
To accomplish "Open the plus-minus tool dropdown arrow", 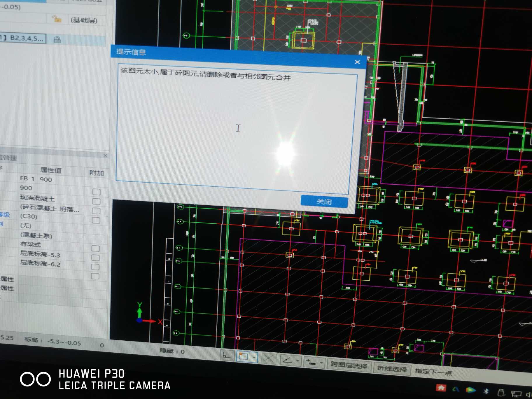I will pyautogui.click(x=321, y=363).
